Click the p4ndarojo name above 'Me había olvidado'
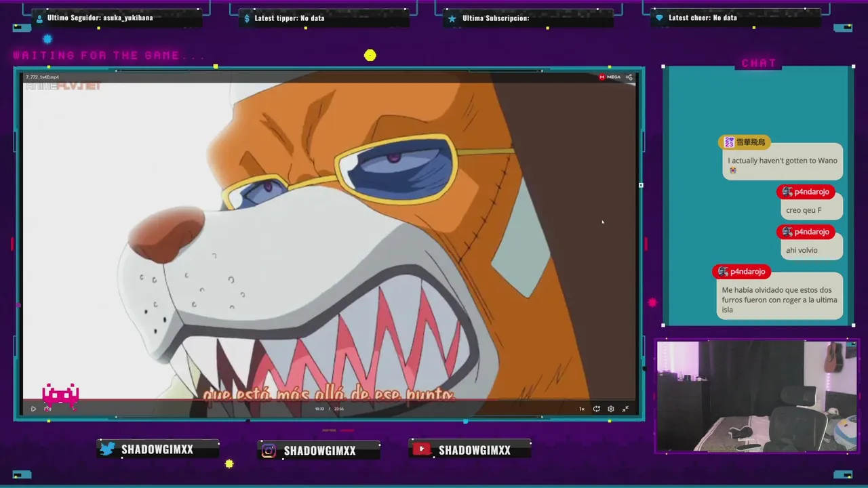The image size is (868, 488). (x=742, y=272)
